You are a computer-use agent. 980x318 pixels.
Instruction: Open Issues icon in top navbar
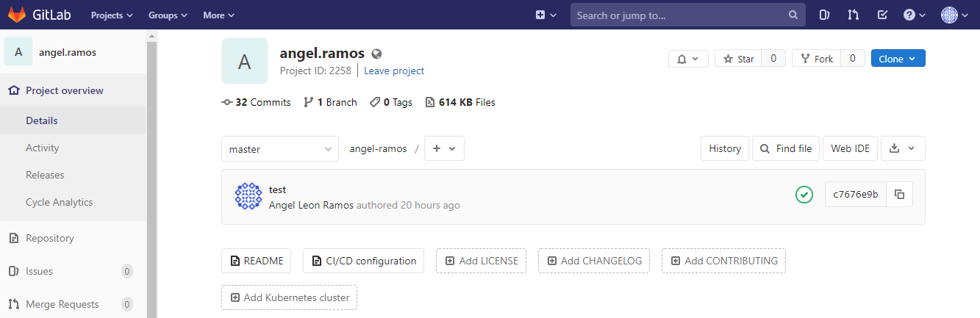click(x=824, y=15)
